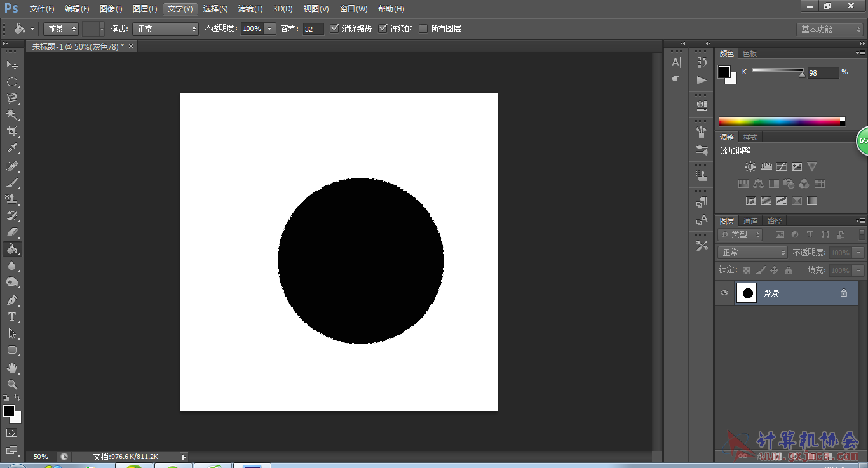The image size is (868, 468).
Task: Reset default foreground and background colors
Action: [x=6, y=398]
